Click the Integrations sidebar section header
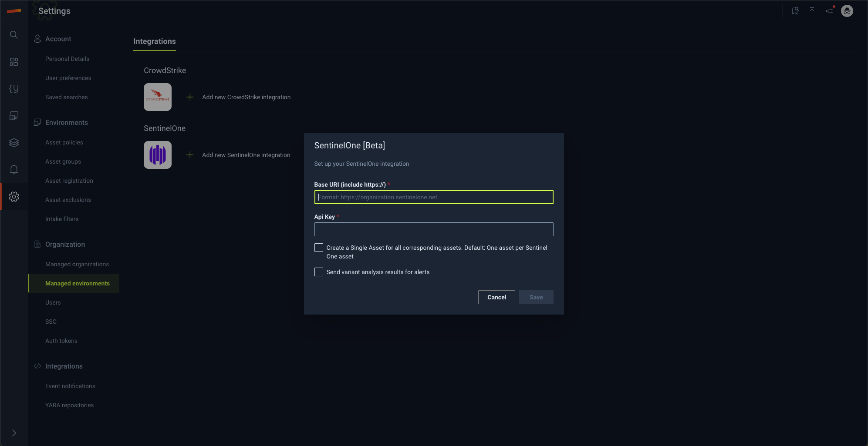Screen dimensions: 868x446 [64, 366]
